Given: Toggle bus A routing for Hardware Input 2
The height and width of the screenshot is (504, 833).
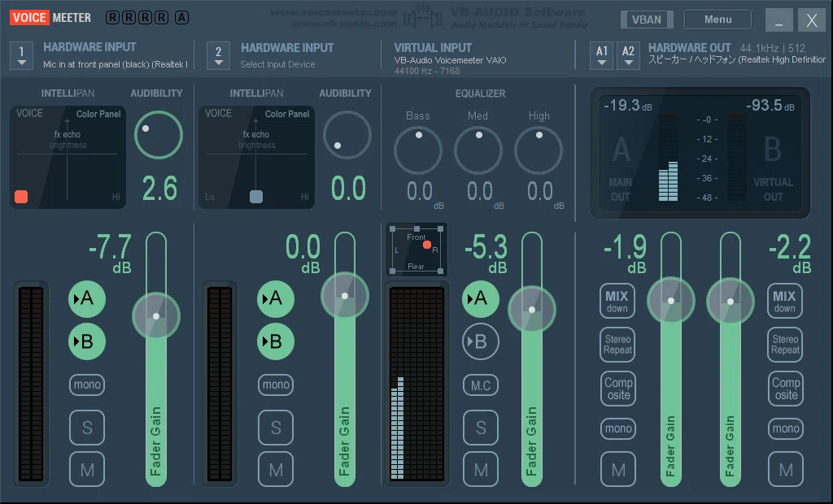Looking at the screenshot, I should tap(275, 299).
